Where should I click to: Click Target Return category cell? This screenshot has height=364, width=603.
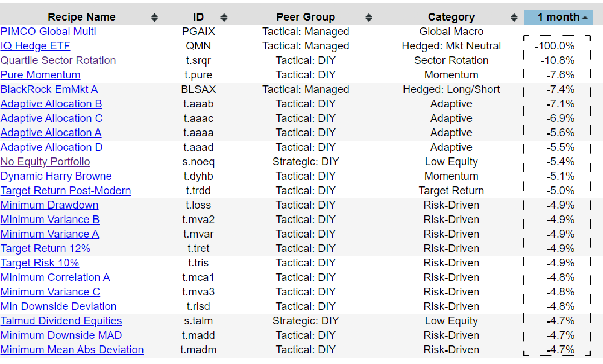[x=451, y=190]
